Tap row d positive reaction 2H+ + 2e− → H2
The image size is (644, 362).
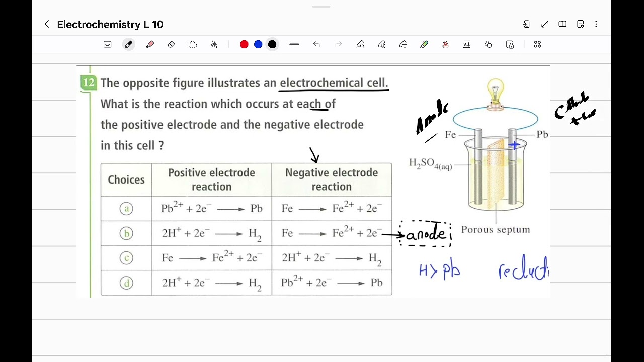(212, 283)
